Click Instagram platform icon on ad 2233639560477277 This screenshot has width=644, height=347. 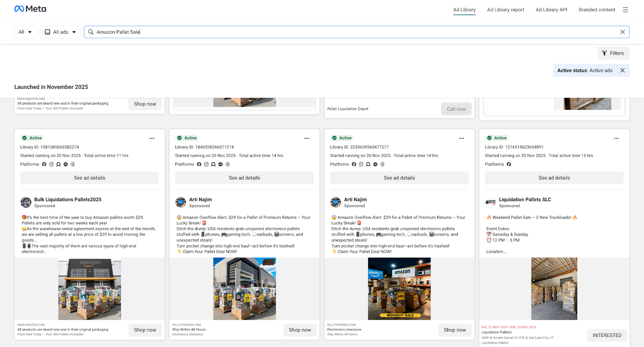(x=361, y=164)
